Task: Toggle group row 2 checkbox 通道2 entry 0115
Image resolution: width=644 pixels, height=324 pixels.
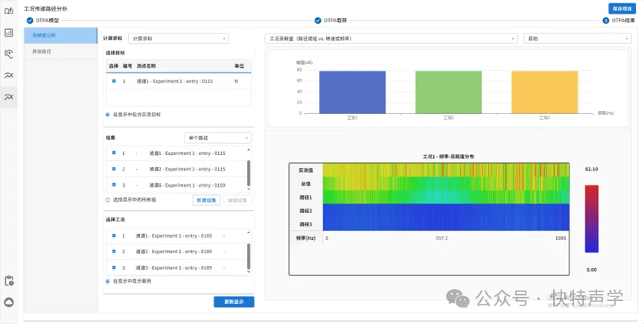Action: (x=114, y=169)
